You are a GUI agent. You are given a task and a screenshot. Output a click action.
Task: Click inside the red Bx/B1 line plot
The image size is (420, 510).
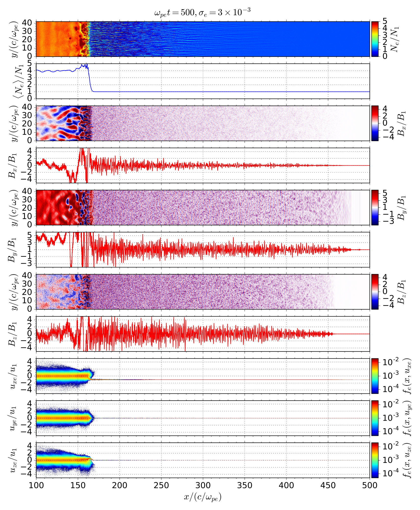coord(203,165)
